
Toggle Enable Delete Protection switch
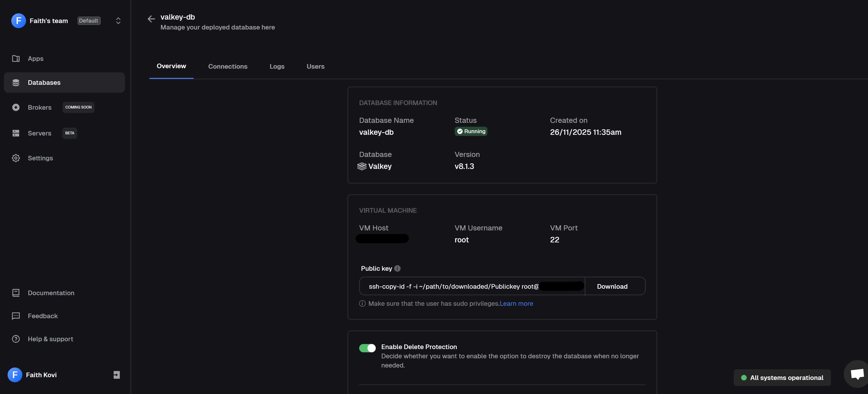(x=367, y=348)
